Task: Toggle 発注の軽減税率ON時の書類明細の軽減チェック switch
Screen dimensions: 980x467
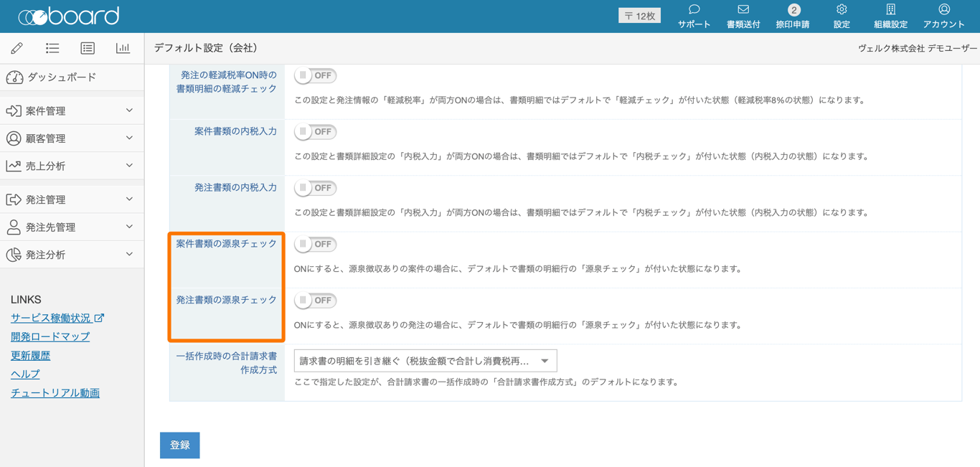Action: (316, 75)
